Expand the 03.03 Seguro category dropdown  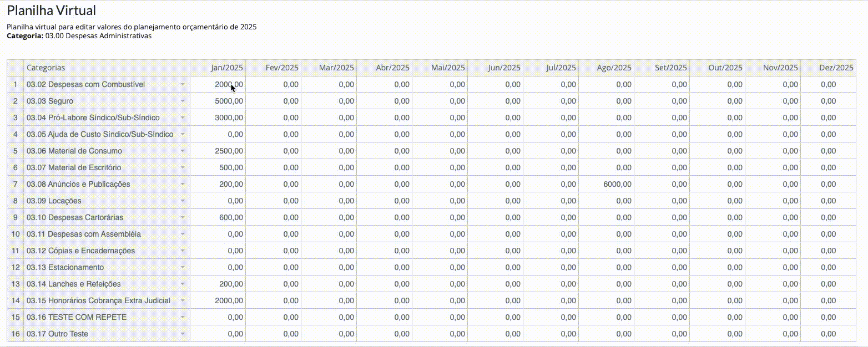pos(183,101)
